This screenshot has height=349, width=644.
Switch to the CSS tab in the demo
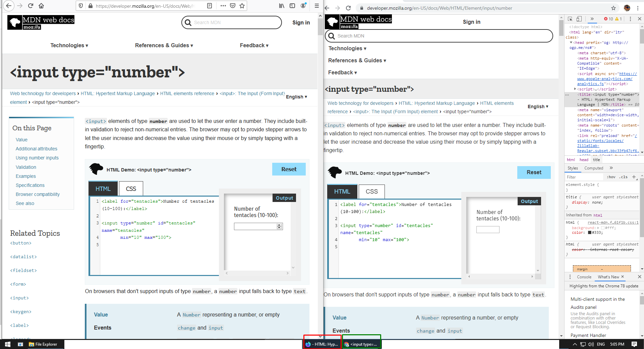pos(131,188)
